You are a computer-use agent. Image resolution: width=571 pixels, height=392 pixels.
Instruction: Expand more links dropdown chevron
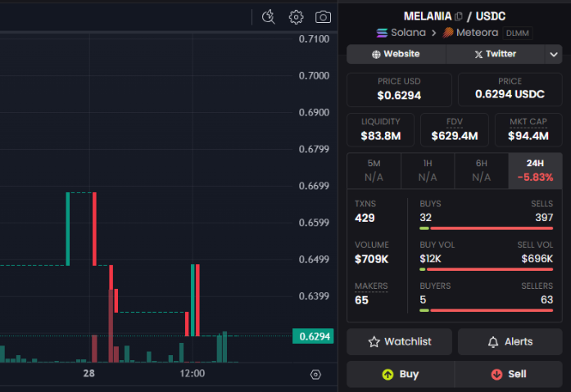click(554, 55)
